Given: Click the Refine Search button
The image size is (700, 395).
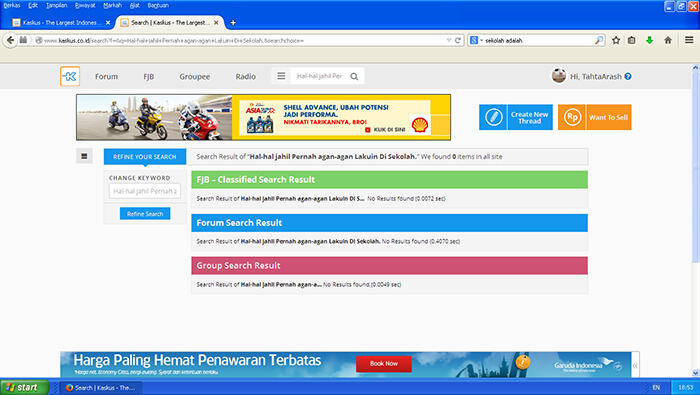Looking at the screenshot, I should (145, 214).
